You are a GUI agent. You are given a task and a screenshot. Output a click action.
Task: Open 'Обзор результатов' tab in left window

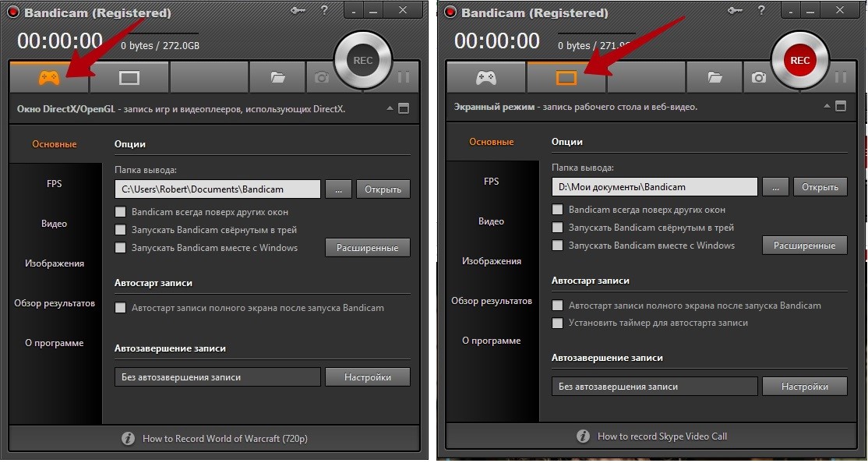(x=55, y=303)
